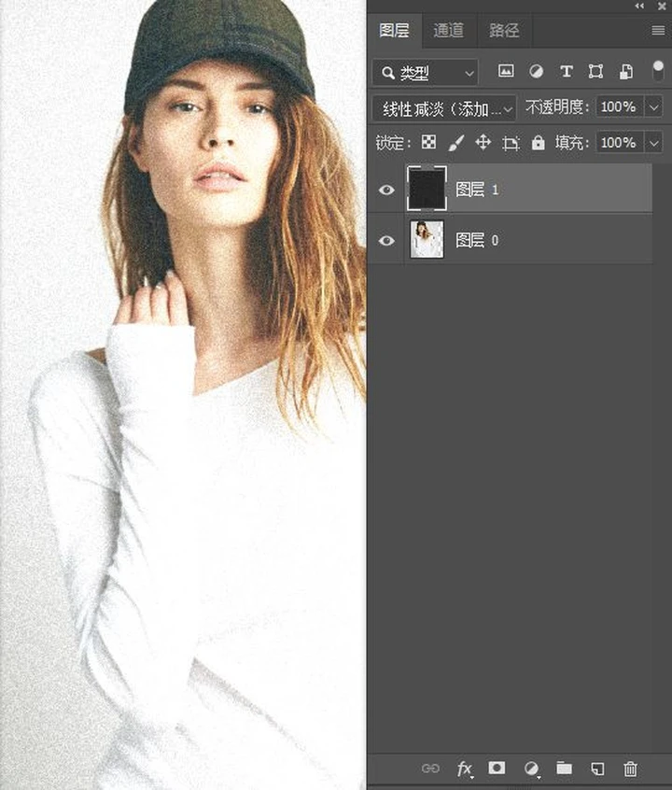672x790 pixels.
Task: Click the lock all padlock button
Action: click(x=538, y=143)
